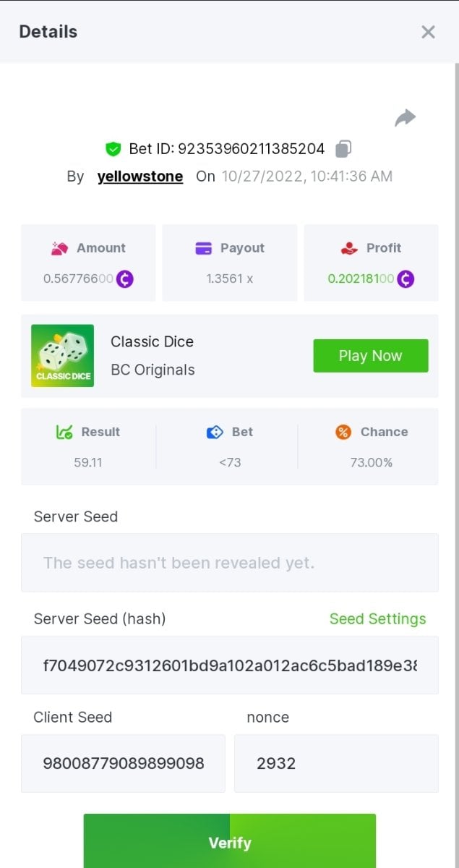The image size is (459, 868).
Task: Click the Chance percent icon
Action: click(x=343, y=432)
